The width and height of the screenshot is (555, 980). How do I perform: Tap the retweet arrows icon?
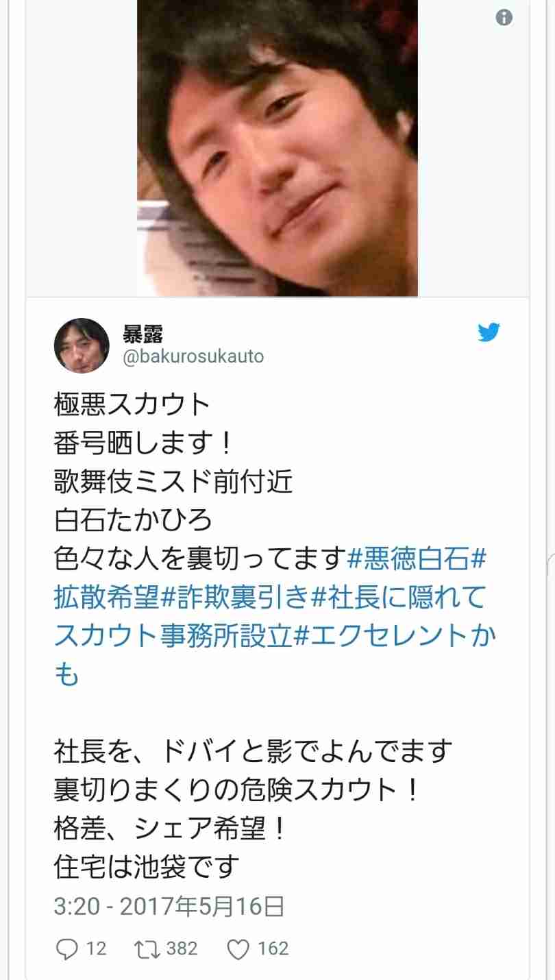(x=147, y=948)
